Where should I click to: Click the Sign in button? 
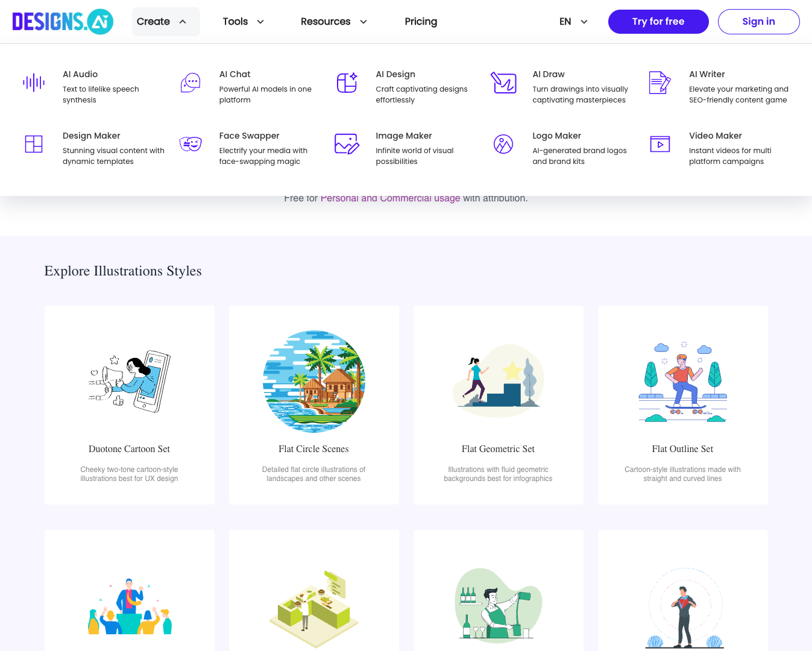click(x=758, y=21)
